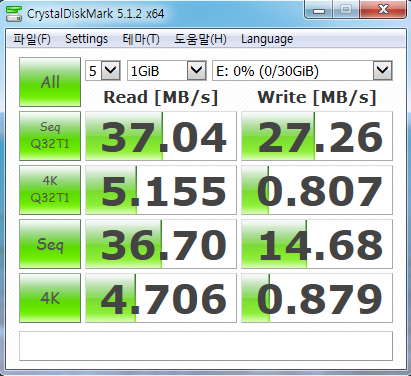The height and width of the screenshot is (376, 411).
Task: Click the Read [MB/s] column header
Action: [161, 97]
